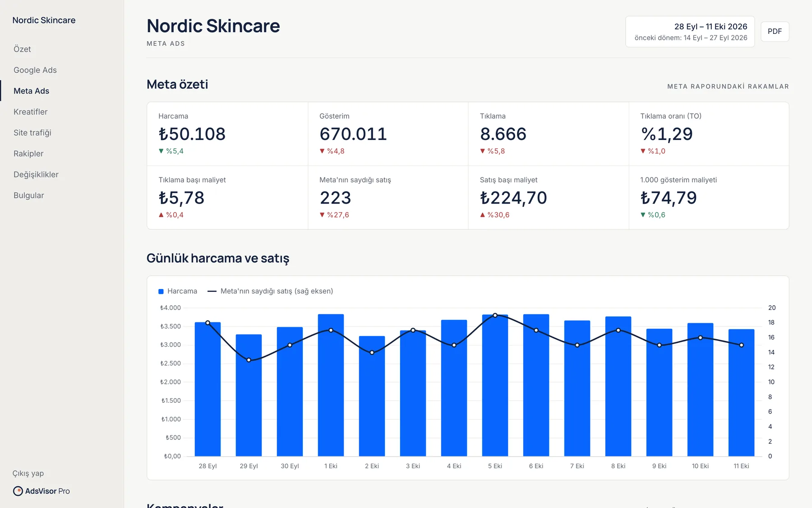This screenshot has height=508, width=812.
Task: Click the dark sales line legend marker
Action: click(212, 291)
